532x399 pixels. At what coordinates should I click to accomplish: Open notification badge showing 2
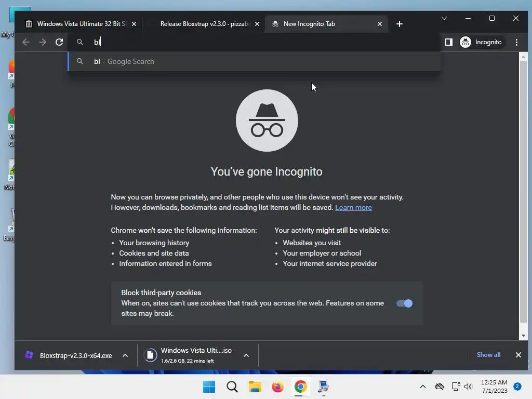[x=517, y=387]
